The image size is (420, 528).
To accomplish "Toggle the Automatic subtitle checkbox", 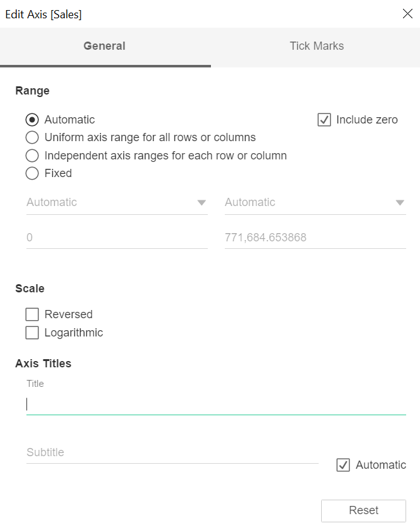I will [x=343, y=465].
